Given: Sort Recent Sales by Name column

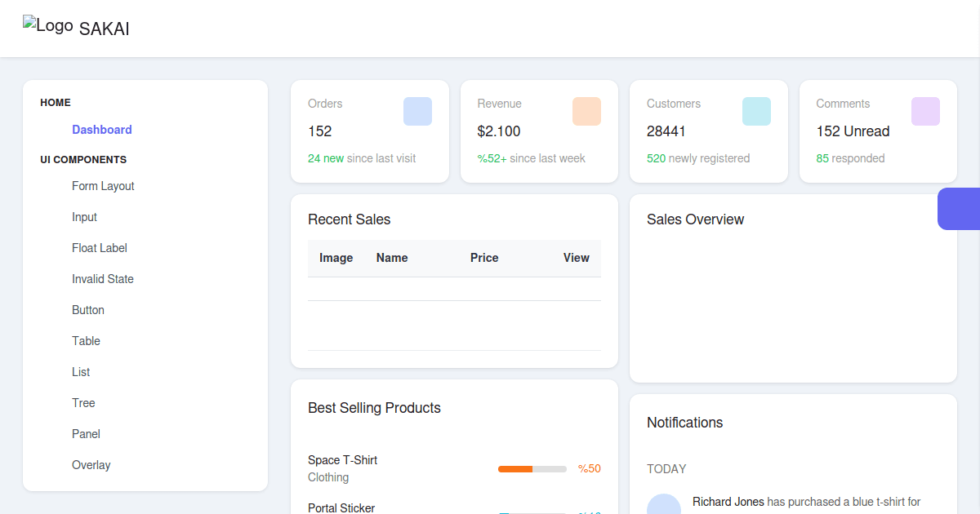Looking at the screenshot, I should tap(392, 258).
